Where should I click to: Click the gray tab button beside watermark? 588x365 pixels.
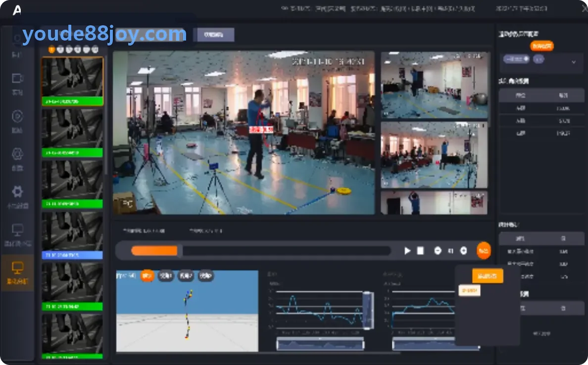pyautogui.click(x=214, y=35)
